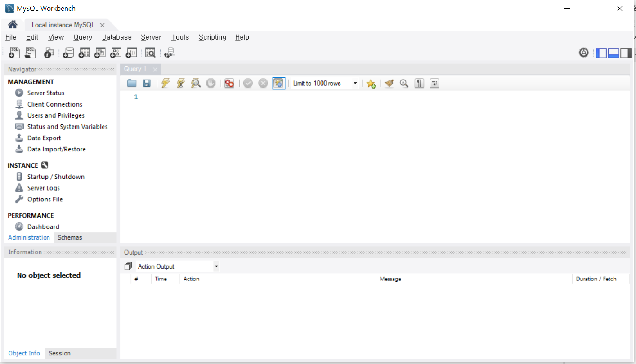636x364 pixels.
Task: Toggle invisible characters pilcrow icon
Action: tap(419, 83)
